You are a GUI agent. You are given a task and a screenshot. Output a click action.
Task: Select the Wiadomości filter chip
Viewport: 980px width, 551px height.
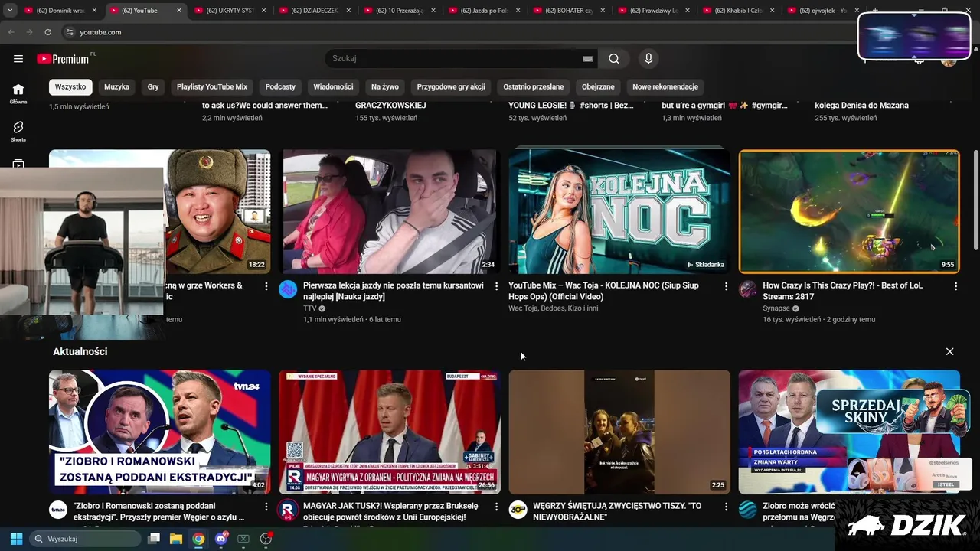pyautogui.click(x=333, y=86)
